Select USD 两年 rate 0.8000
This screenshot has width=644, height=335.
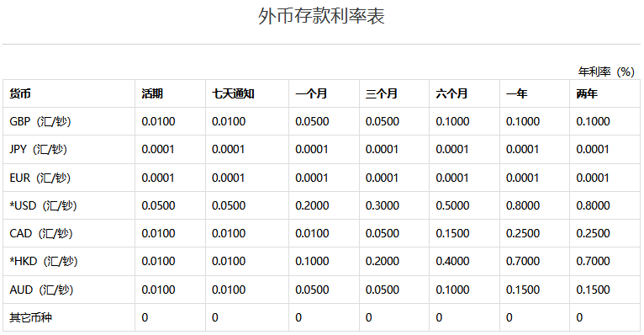593,205
